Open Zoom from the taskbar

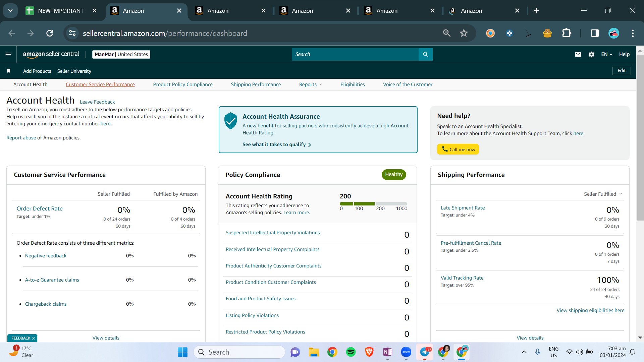pos(406,352)
